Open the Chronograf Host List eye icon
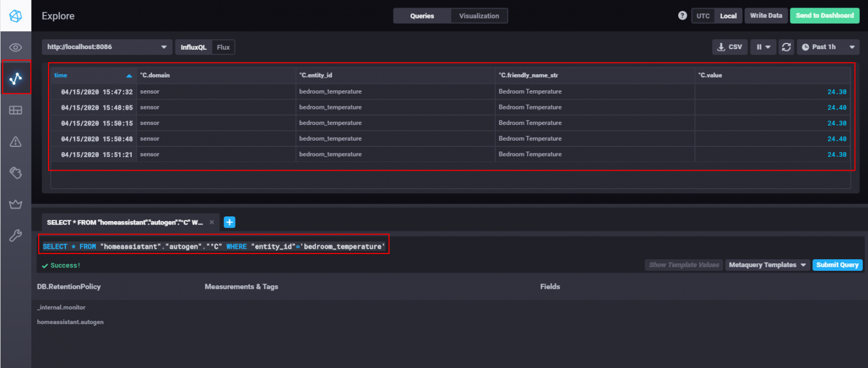Viewport: 868px width, 368px height. click(x=16, y=46)
